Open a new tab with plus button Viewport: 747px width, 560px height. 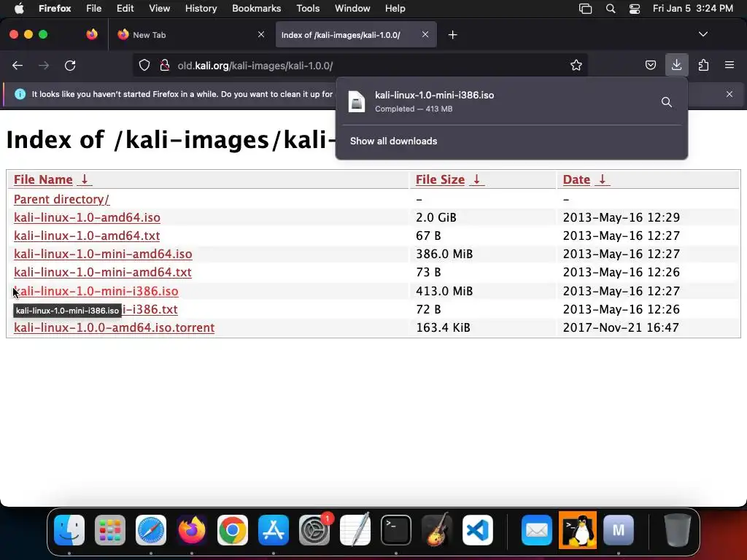[452, 35]
